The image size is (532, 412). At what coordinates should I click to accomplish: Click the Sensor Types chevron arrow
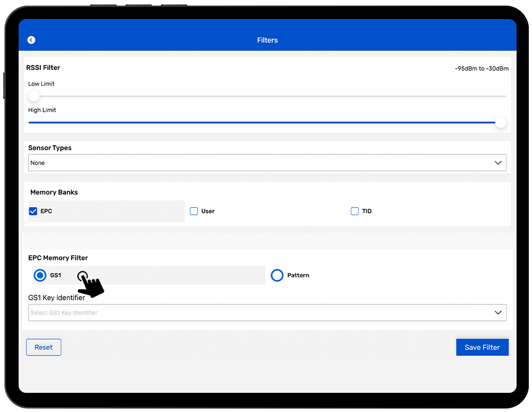pos(498,163)
